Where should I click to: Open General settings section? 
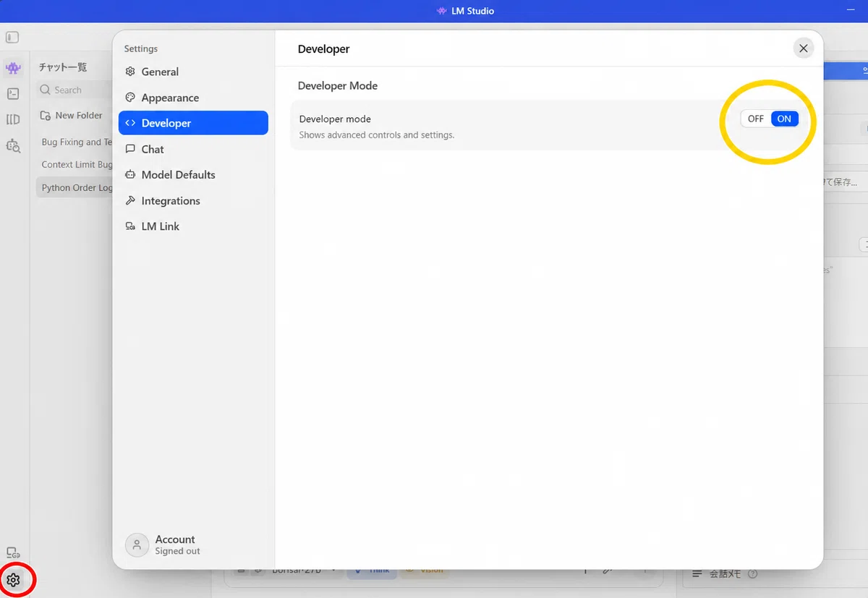pos(193,72)
